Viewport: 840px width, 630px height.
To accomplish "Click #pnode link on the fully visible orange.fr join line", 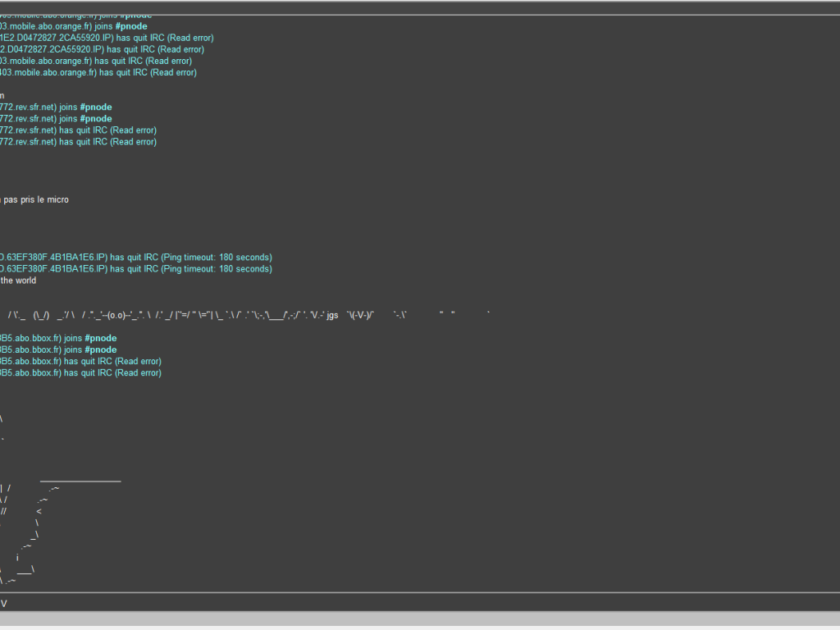I will [x=131, y=26].
